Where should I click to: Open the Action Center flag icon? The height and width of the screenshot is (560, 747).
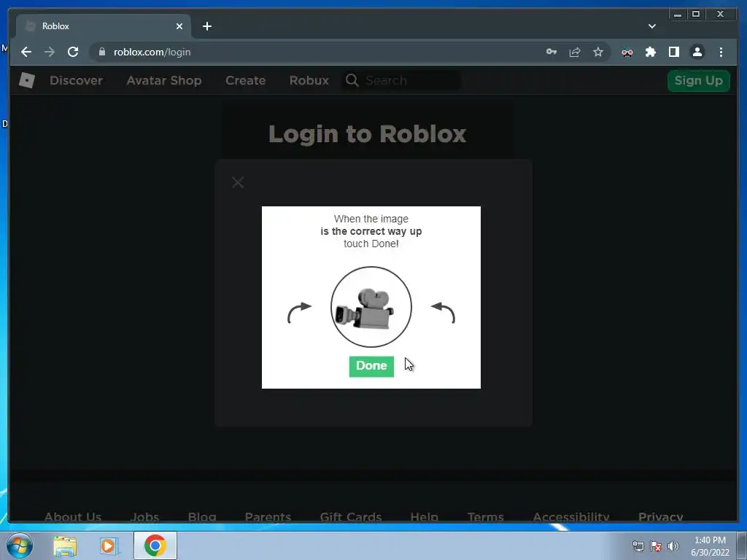pos(656,545)
